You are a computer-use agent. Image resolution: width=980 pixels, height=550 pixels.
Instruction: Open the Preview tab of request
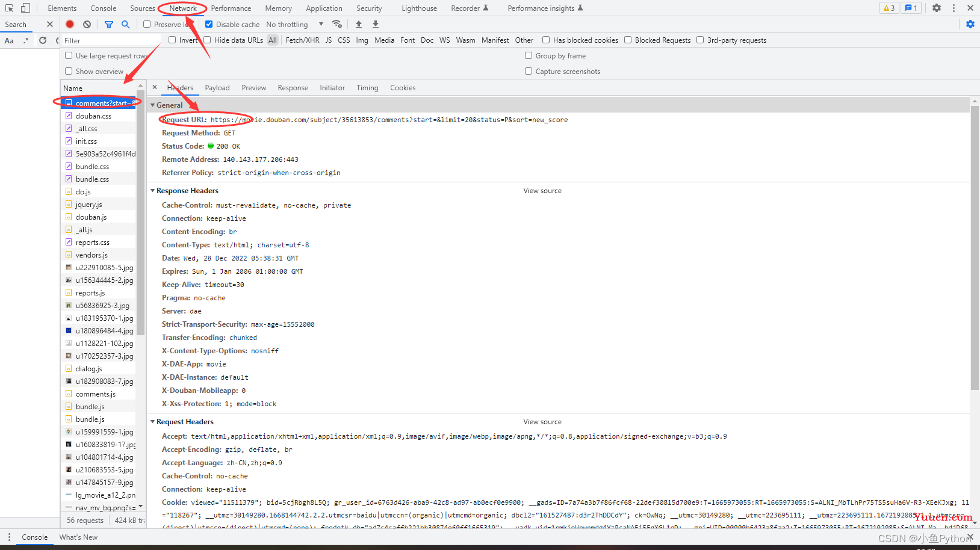tap(254, 87)
